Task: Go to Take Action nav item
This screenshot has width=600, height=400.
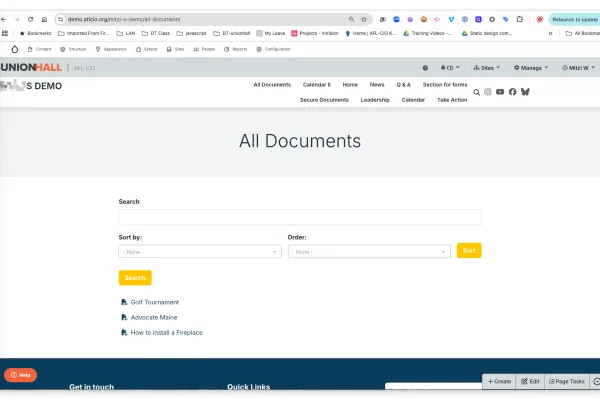Action: 452,100
